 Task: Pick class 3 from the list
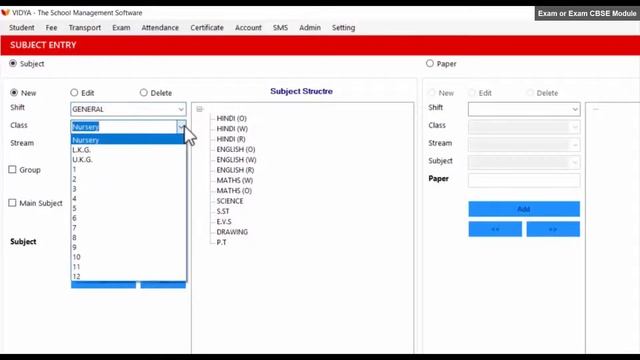128,189
